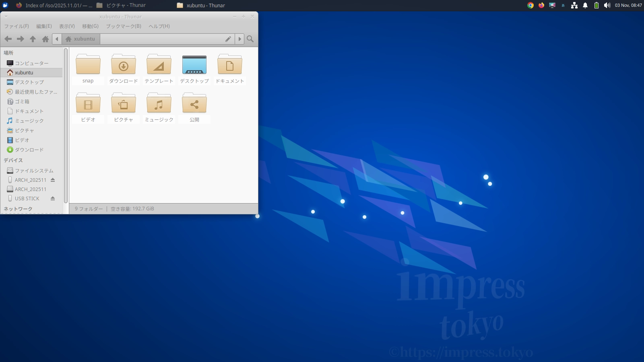Open the 移動(G) menu

point(90,26)
